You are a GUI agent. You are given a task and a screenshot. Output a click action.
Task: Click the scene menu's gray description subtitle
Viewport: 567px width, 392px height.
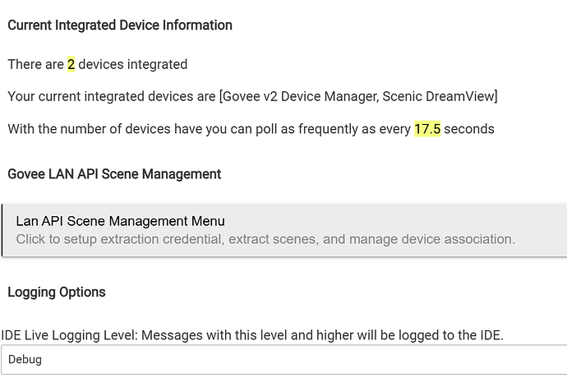[265, 239]
